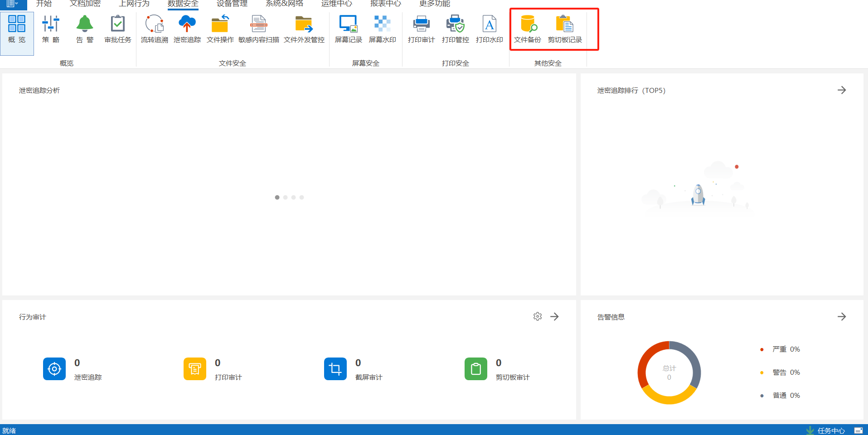Open details arrow of 告警信息 card
The height and width of the screenshot is (435, 868).
842,317
